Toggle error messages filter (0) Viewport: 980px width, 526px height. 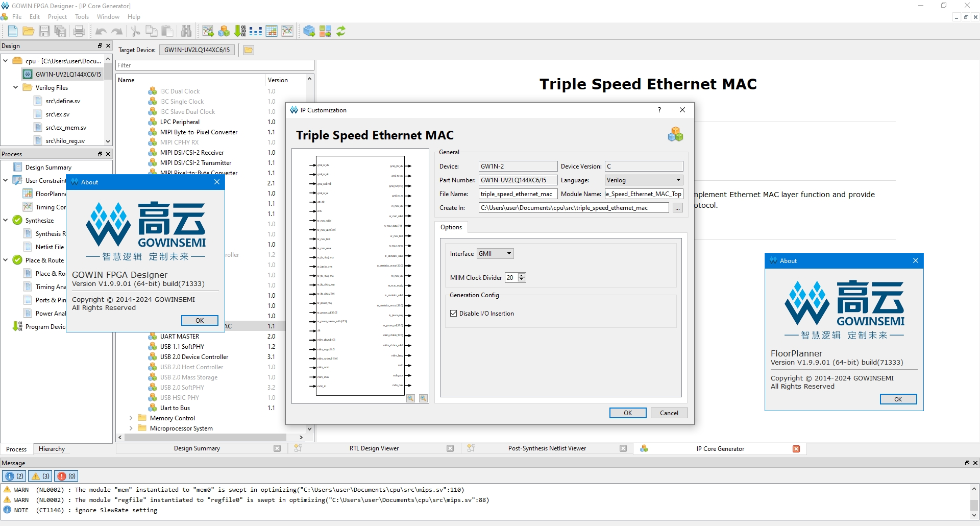click(x=66, y=476)
